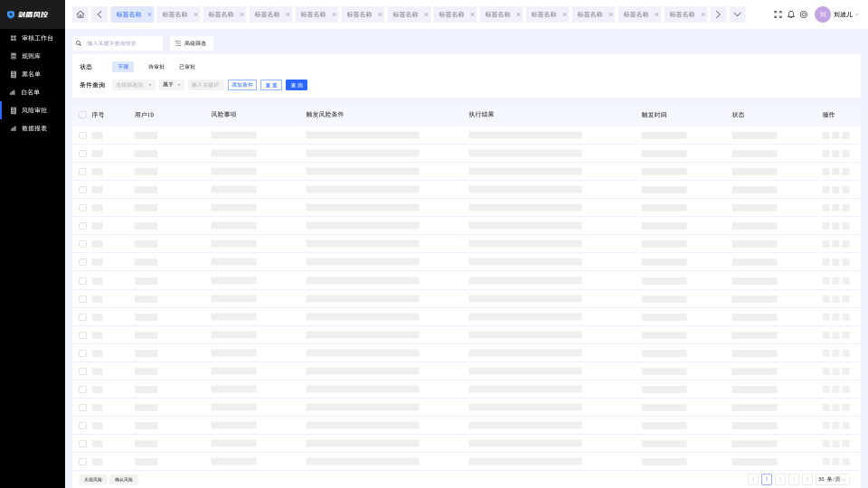Go to page 1 in pagination
Viewport: 868px width, 488px height.
pyautogui.click(x=767, y=479)
